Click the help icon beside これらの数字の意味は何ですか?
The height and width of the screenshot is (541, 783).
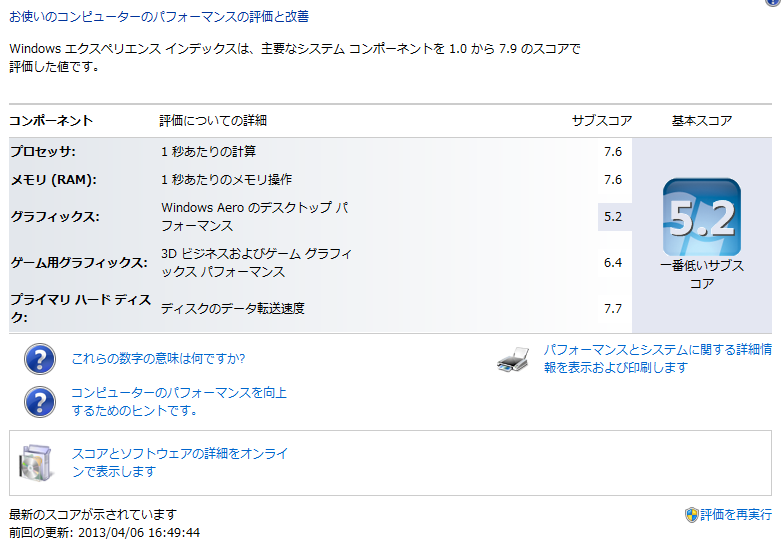pos(40,359)
